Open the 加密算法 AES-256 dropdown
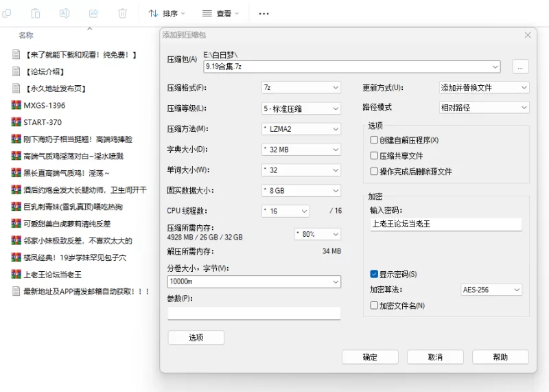The image size is (549, 392). tap(491, 290)
